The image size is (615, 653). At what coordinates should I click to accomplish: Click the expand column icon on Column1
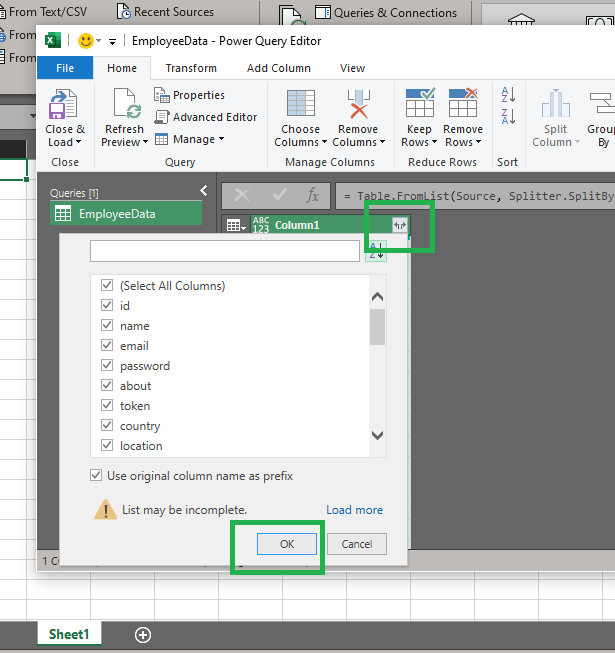[x=400, y=225]
